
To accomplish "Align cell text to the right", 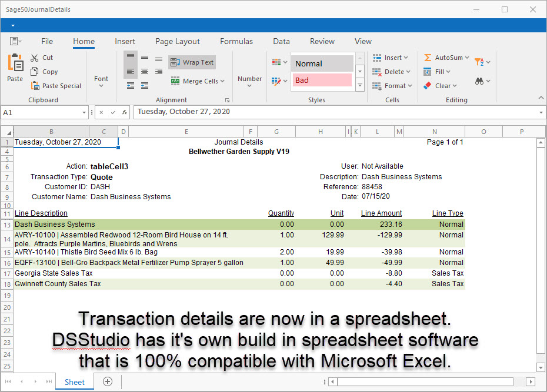I will click(x=159, y=72).
